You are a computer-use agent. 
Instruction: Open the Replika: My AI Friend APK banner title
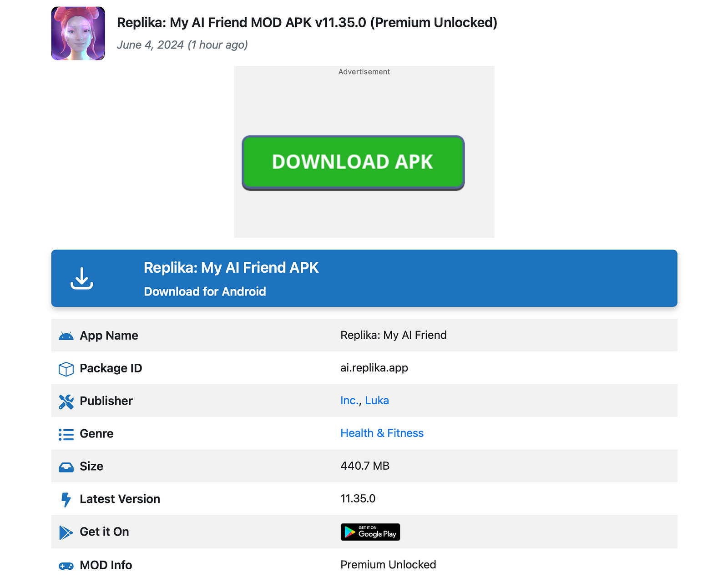[231, 268]
